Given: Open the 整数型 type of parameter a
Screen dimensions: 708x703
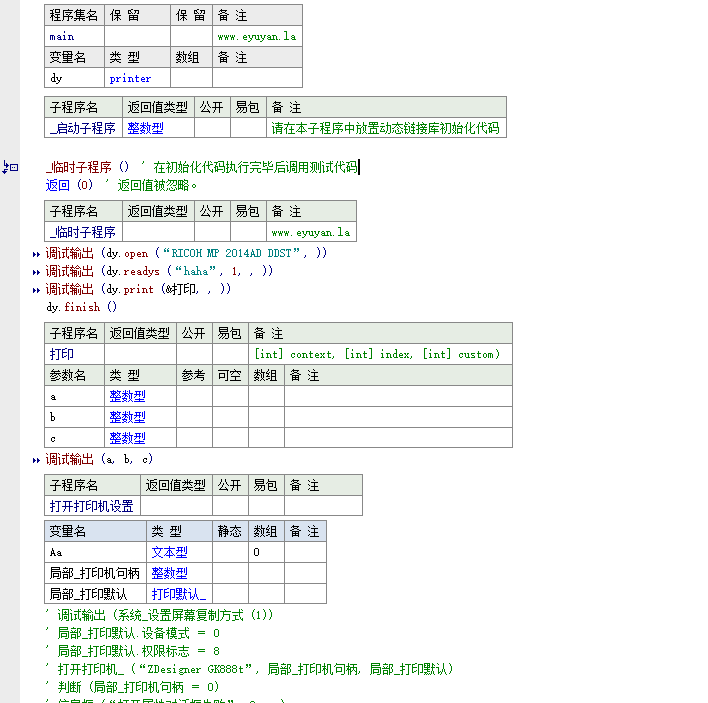Looking at the screenshot, I should [127, 396].
